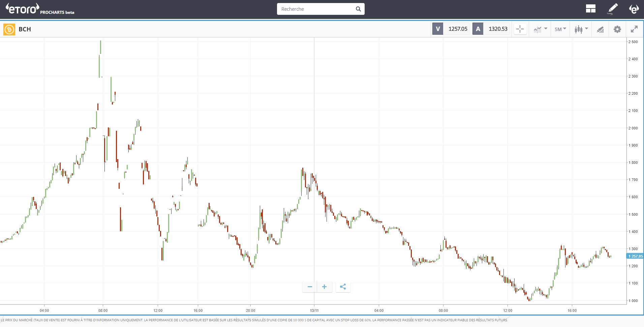Click the eToro bull icon at top right
This screenshot has width=644, height=327.
click(x=634, y=9)
